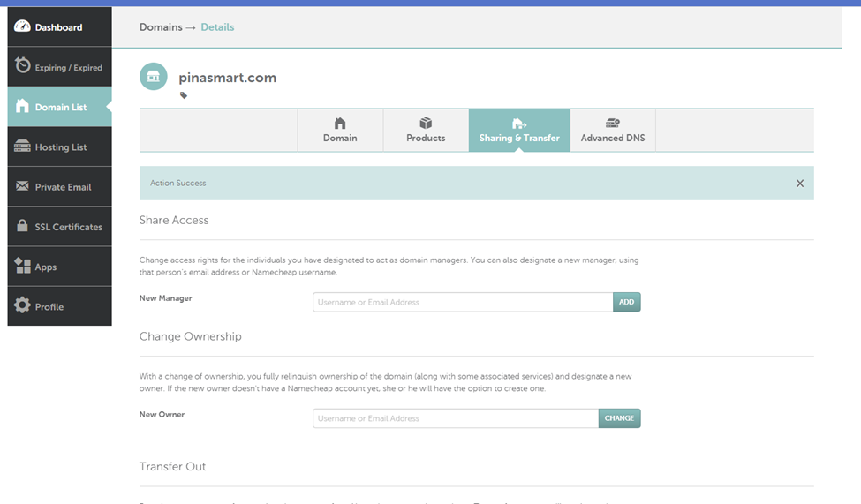Click the pinasmart.com storefront icon
Image resolution: width=861 pixels, height=504 pixels.
[153, 76]
